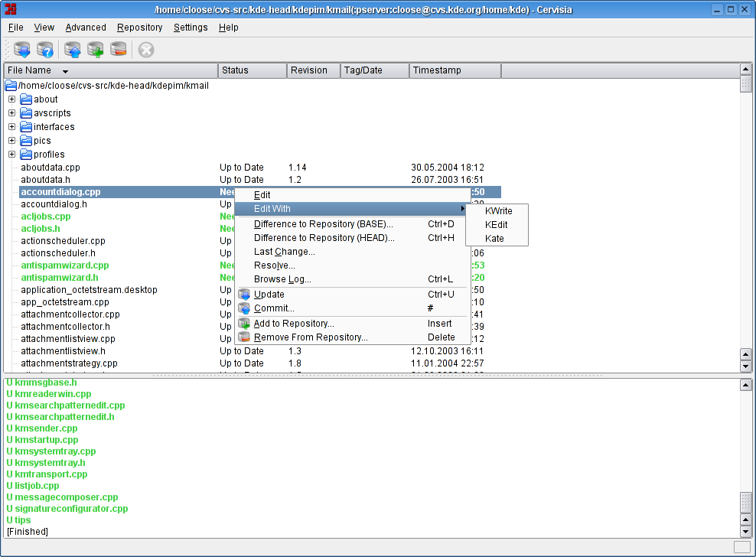The image size is (756, 557).
Task: Expand the 'pics' folder plus box
Action: (11, 141)
